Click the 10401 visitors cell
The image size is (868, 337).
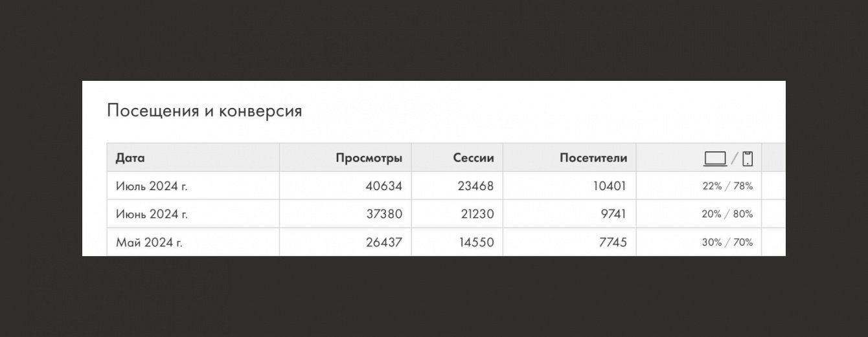610,186
